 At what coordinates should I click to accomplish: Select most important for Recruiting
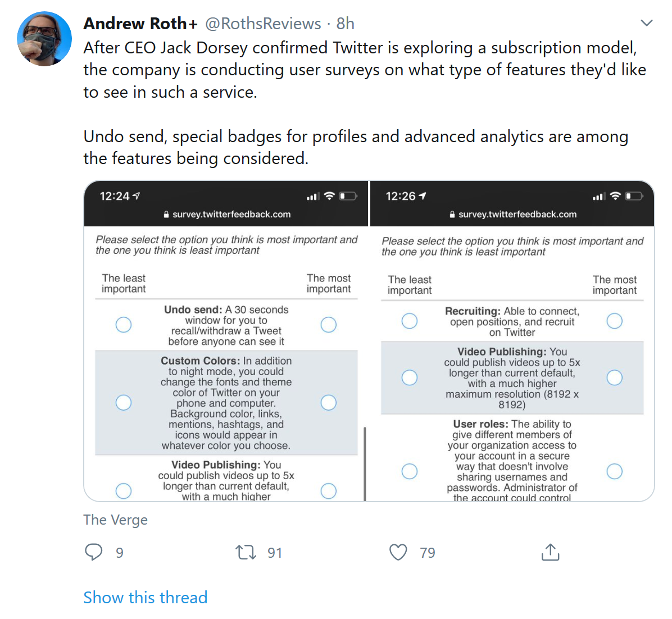[x=615, y=321]
